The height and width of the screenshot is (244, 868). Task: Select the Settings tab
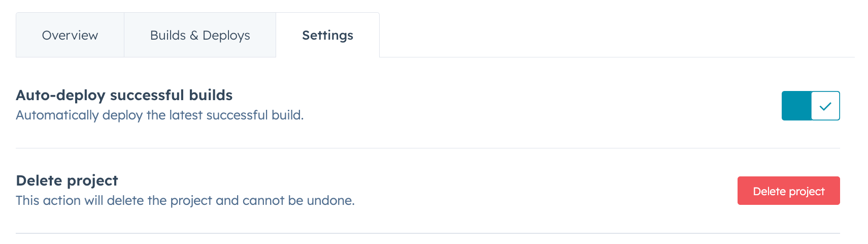[x=327, y=35]
